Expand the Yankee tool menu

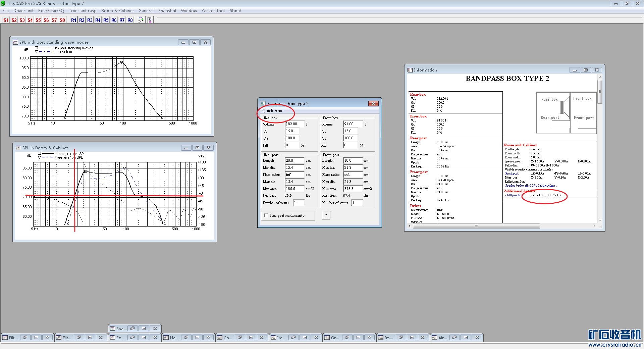tap(213, 11)
